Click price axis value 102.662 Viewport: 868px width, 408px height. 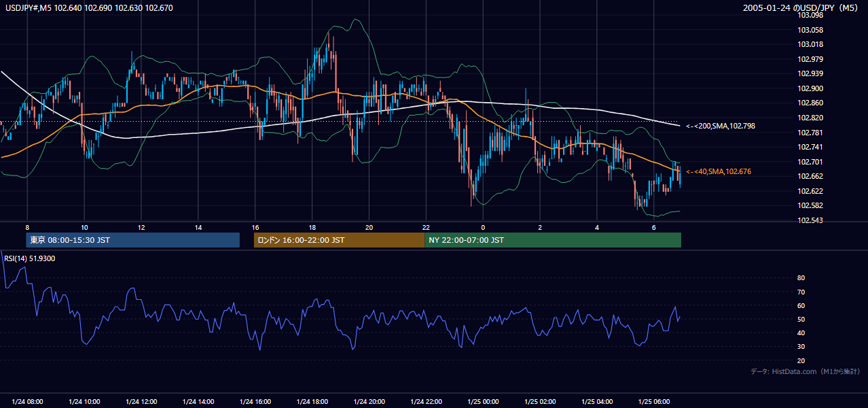810,176
